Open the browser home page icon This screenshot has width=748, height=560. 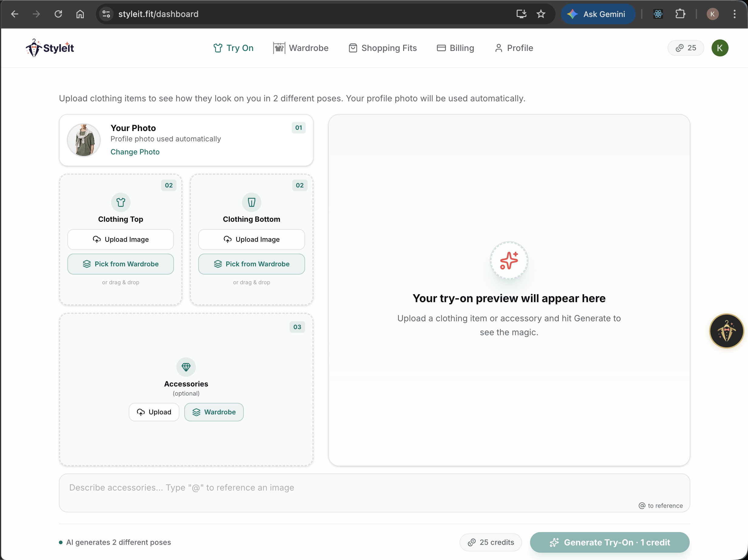tap(80, 14)
